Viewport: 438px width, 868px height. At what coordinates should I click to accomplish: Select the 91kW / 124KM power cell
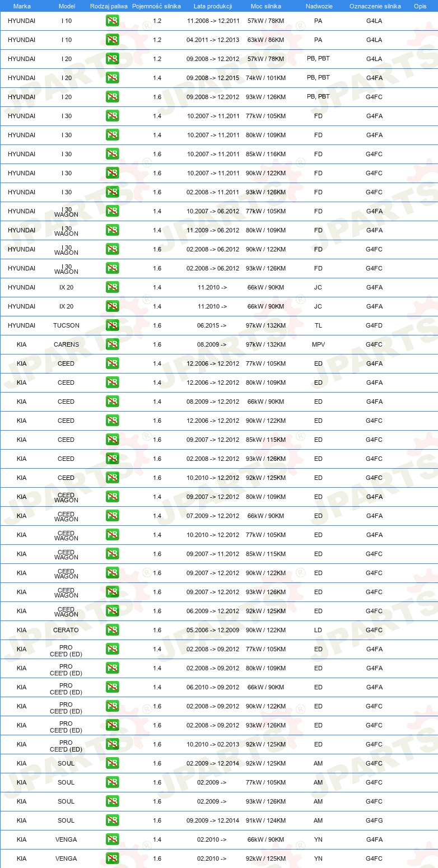coord(265,820)
